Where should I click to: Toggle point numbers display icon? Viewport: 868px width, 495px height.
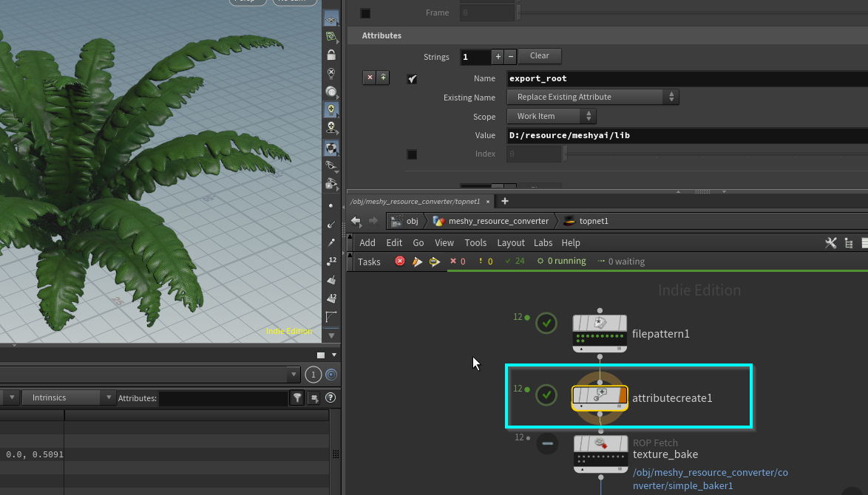click(331, 261)
